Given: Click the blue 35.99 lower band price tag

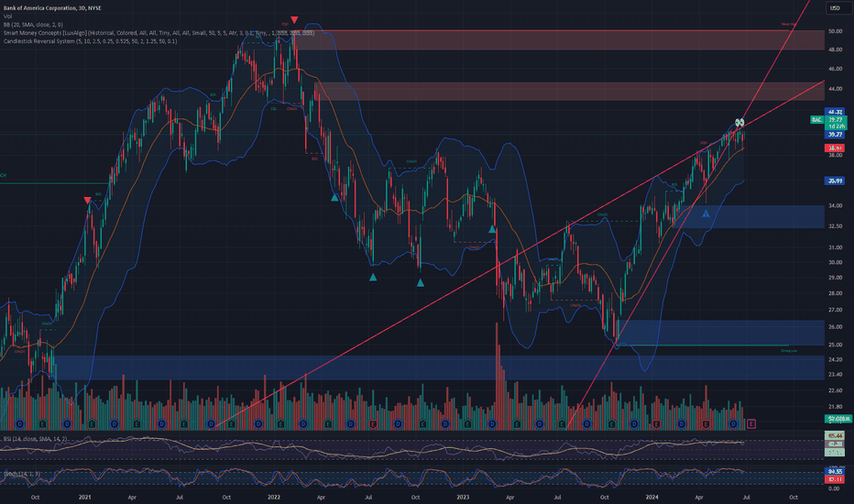Looking at the screenshot, I should pos(835,181).
